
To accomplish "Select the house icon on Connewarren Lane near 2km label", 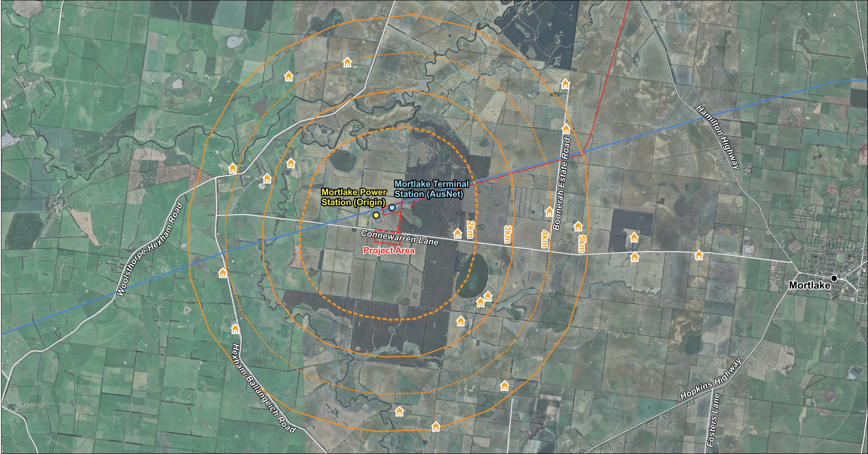I will click(457, 233).
